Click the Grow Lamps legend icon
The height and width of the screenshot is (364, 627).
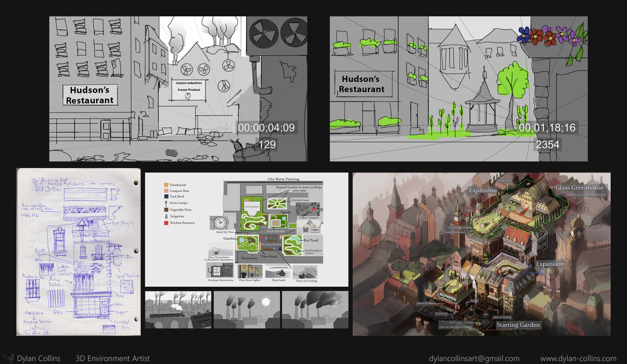pos(166,203)
